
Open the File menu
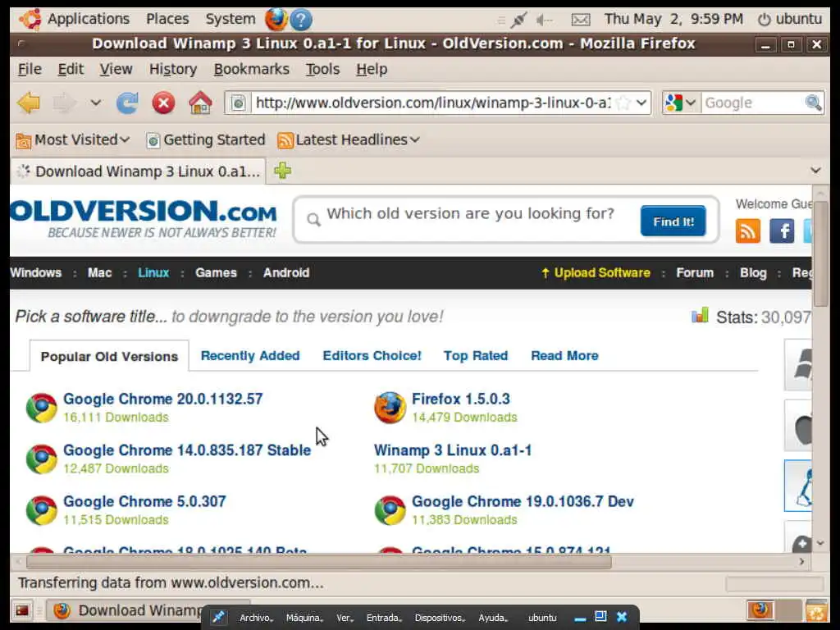[30, 69]
